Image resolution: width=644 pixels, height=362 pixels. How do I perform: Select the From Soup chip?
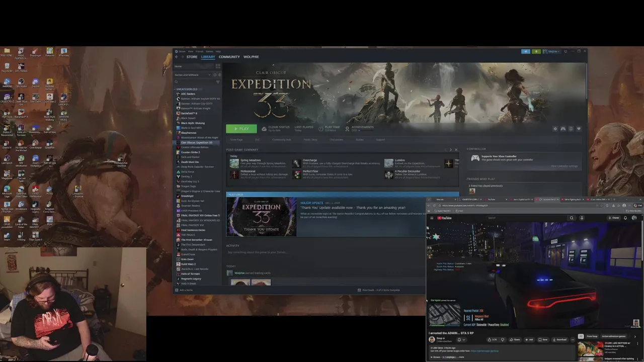pyautogui.click(x=592, y=336)
